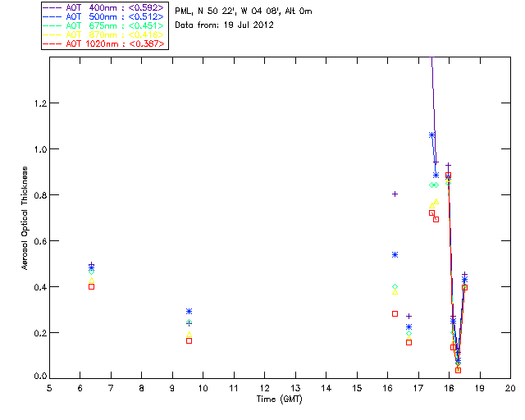Image resolution: width=525 pixels, height=420 pixels.
Task: Click the x-axis tick label "8"
Action: (142, 388)
